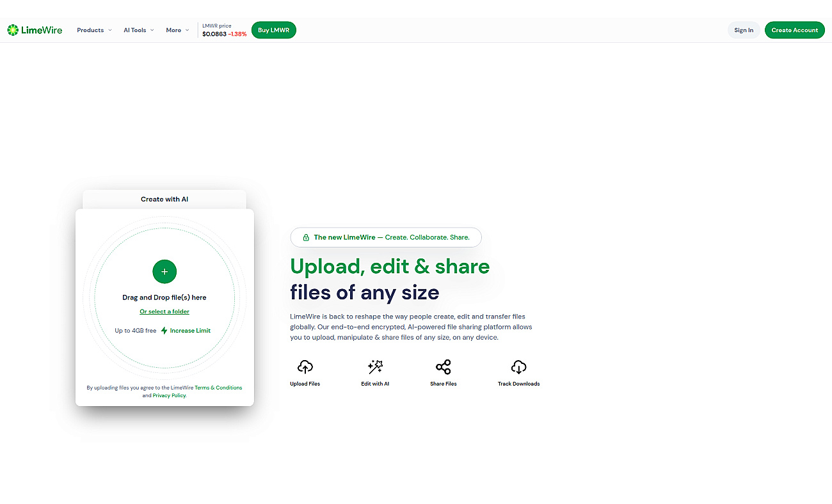Click the Sign In button
This screenshot has height=504, width=832.
744,30
